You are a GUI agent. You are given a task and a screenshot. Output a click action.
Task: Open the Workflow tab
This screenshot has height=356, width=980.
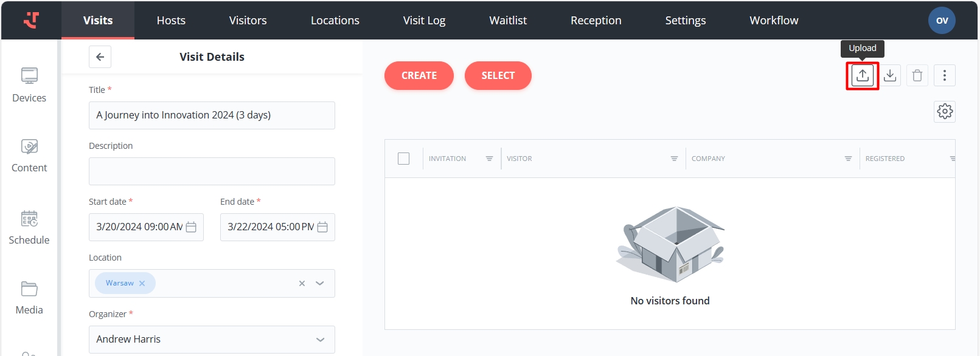click(774, 21)
